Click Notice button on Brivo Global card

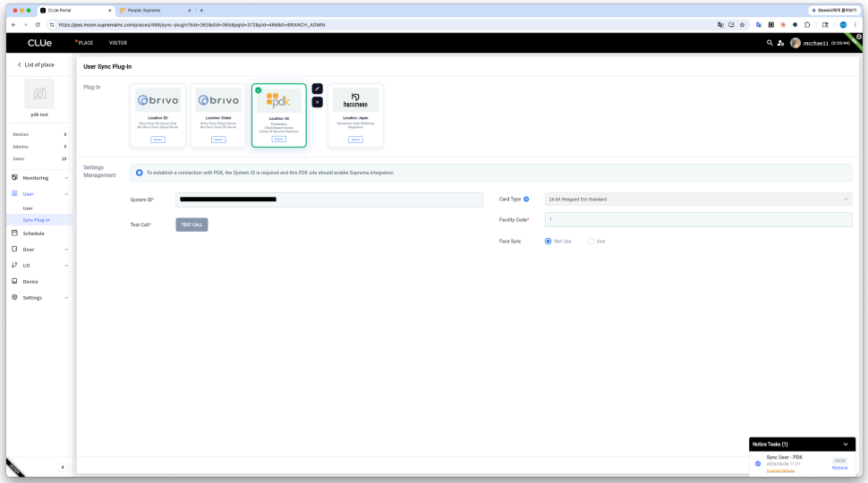tap(218, 140)
